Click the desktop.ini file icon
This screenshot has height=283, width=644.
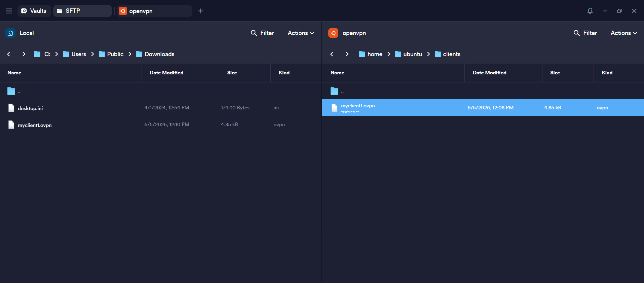click(x=11, y=108)
